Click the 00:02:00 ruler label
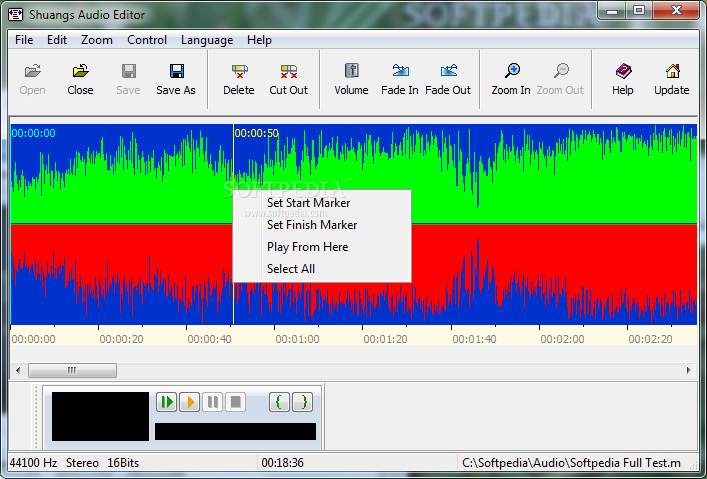This screenshot has height=479, width=707. tap(562, 339)
